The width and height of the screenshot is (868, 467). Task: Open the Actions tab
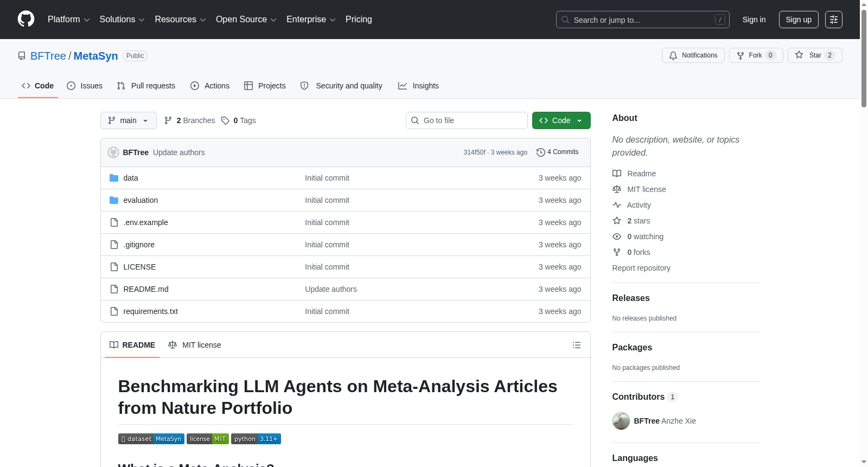[x=210, y=86]
